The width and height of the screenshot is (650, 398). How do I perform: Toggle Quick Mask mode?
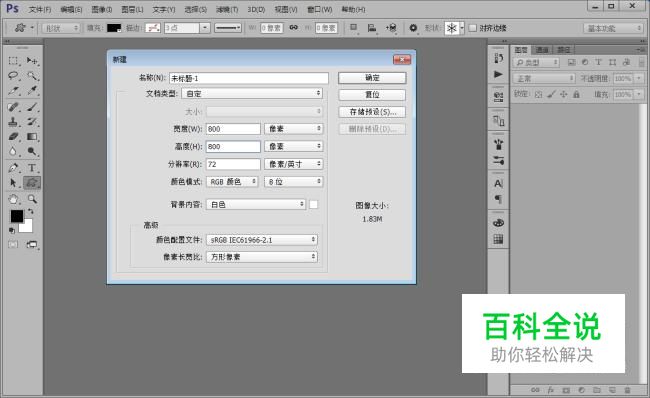point(13,244)
